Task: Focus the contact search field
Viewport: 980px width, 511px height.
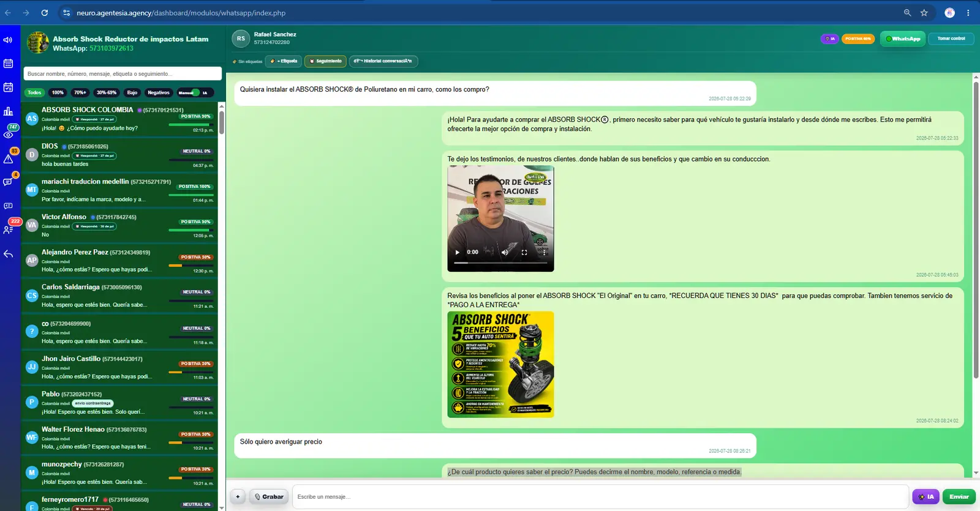Action: pos(123,74)
